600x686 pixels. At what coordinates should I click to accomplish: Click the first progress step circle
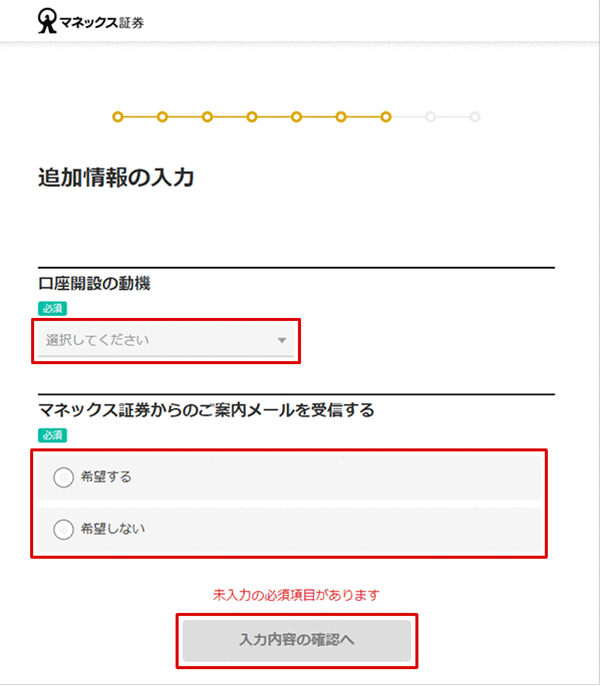click(x=118, y=117)
